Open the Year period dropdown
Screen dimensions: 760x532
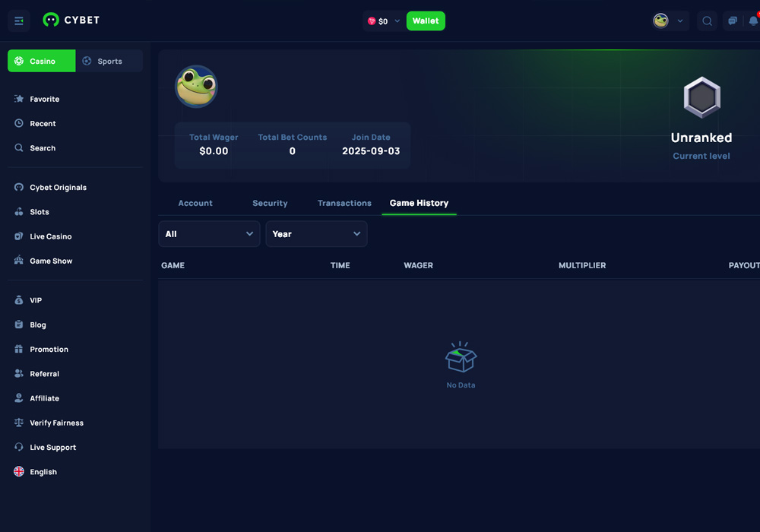[x=316, y=234]
